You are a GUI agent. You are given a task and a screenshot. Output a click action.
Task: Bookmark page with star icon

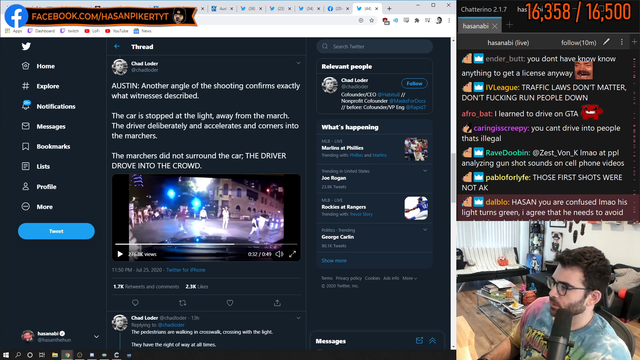click(372, 20)
